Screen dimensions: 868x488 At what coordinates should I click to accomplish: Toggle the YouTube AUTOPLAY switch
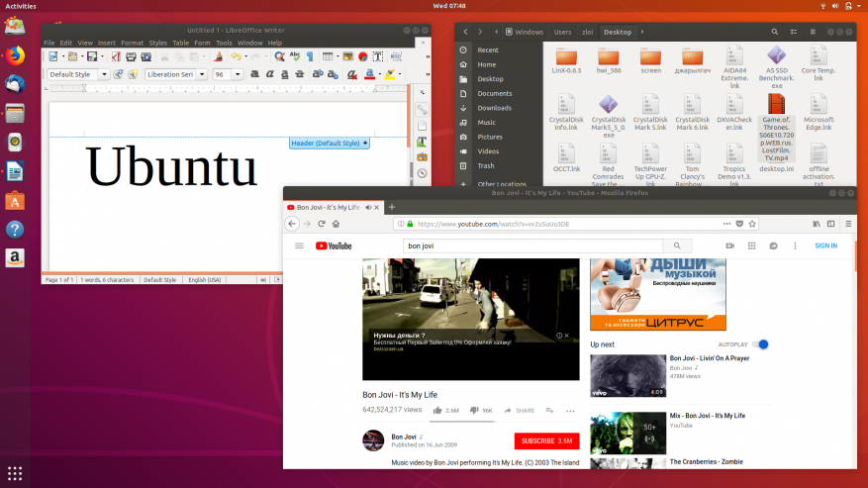click(761, 344)
